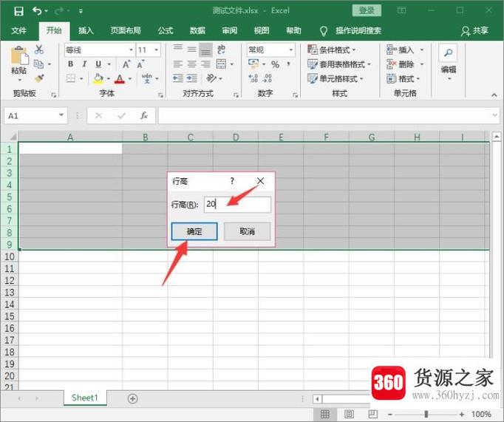The height and width of the screenshot is (422, 504).
Task: Merge and center the selected cells
Action: [x=221, y=64]
